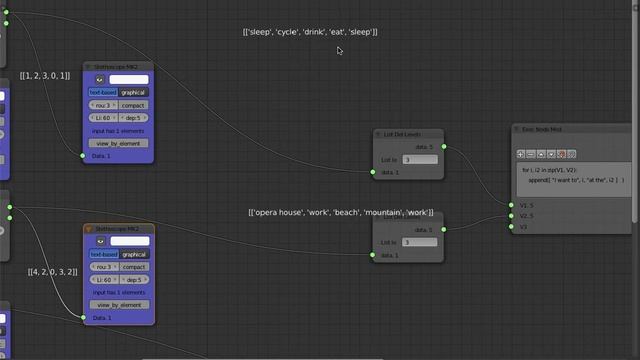Increase rou:3 value on the upper Stethoscope node

point(114,105)
